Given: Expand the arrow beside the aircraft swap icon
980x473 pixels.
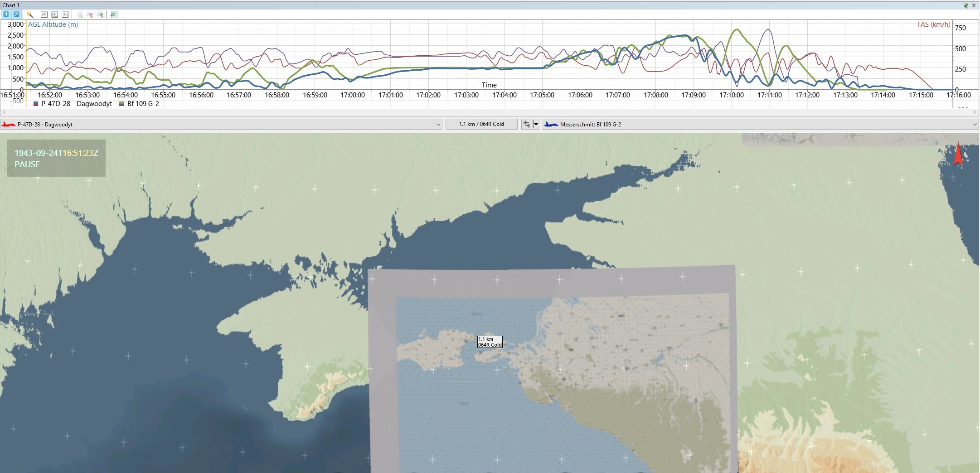Looking at the screenshot, I should (536, 124).
